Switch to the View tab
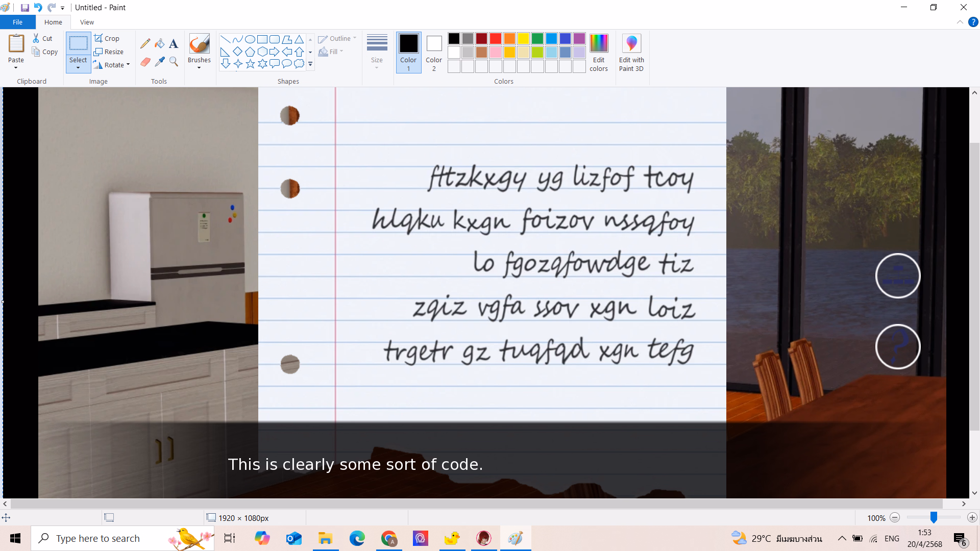 click(x=87, y=22)
